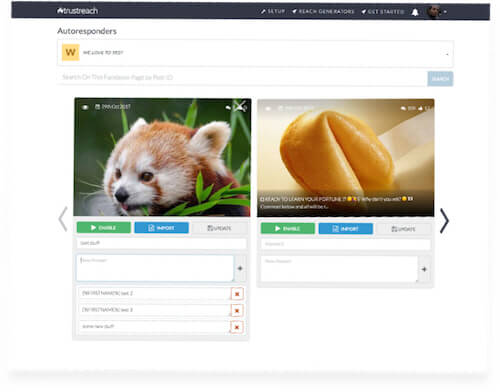Enable autoresponder for the fortune cookie post

click(288, 229)
